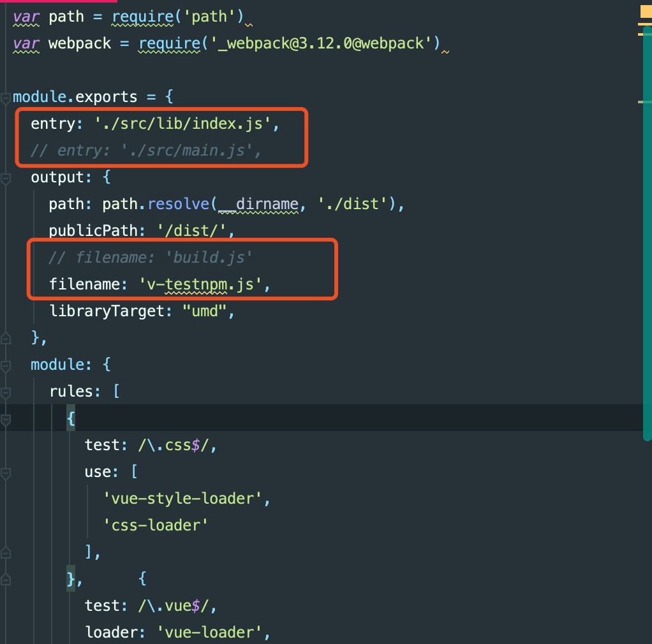652x644 pixels.
Task: Click the /\.css$/ regex
Action: coord(174,445)
